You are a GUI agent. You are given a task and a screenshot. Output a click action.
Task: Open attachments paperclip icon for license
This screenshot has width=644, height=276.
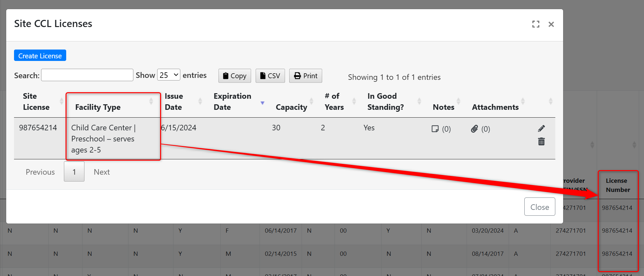click(474, 129)
